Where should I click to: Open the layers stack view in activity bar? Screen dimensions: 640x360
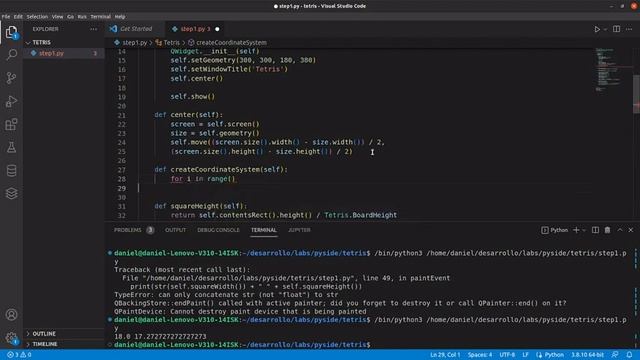(11, 193)
